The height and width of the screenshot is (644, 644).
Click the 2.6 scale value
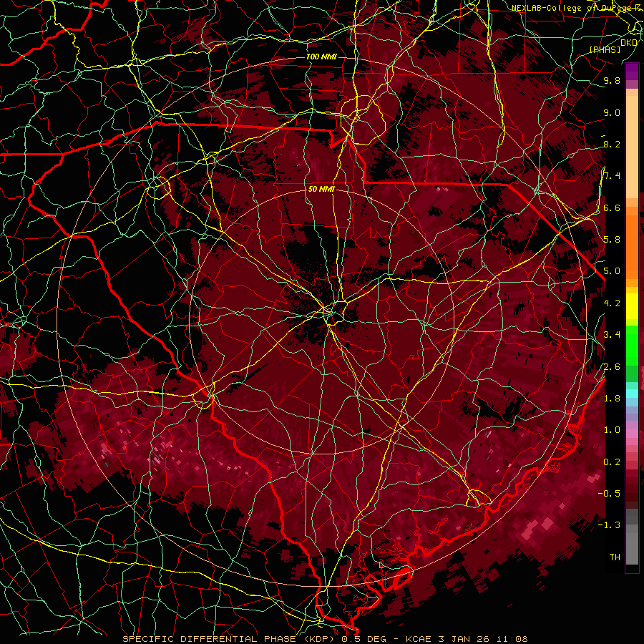[x=612, y=366]
